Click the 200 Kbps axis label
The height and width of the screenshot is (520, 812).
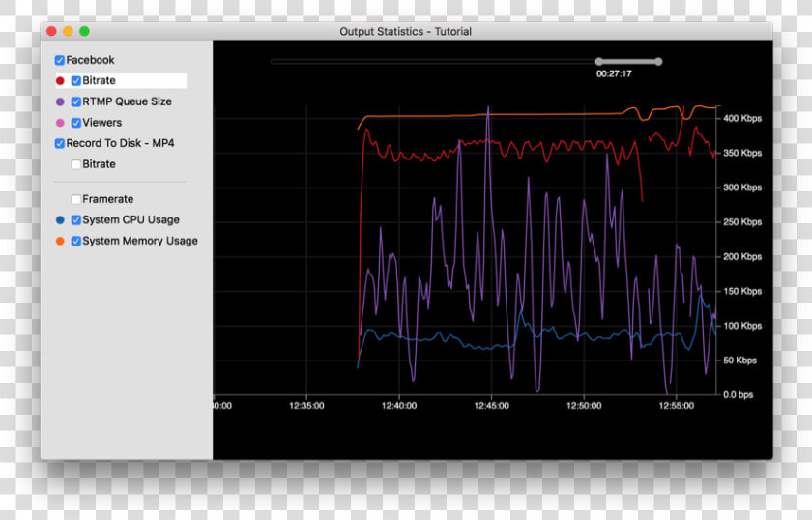click(742, 257)
